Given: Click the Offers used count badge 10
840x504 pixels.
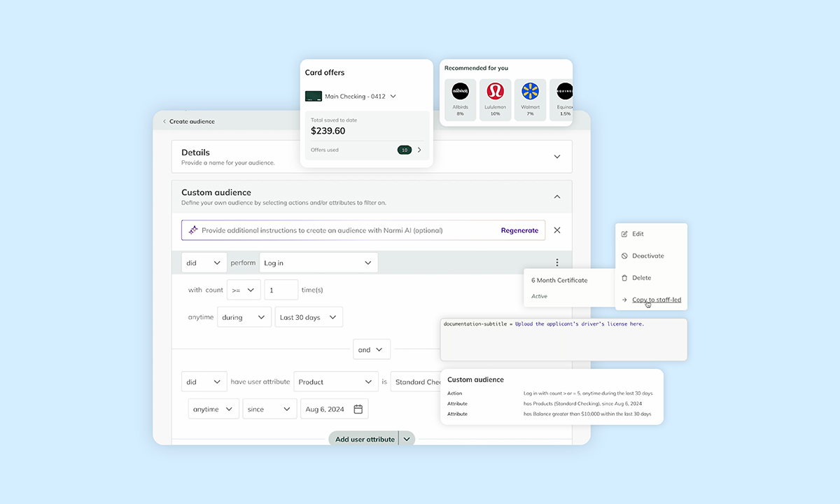Looking at the screenshot, I should 405,150.
